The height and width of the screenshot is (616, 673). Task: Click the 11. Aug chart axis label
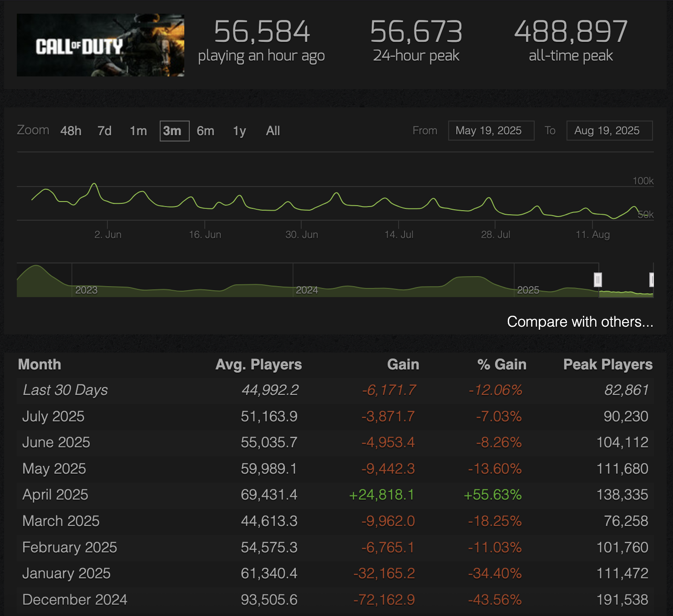593,234
